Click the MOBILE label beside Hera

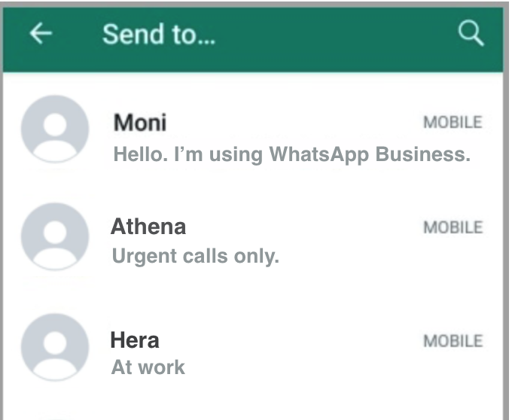click(x=453, y=342)
